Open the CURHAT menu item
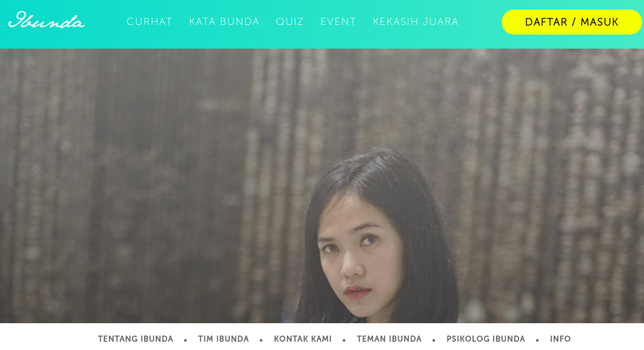The height and width of the screenshot is (350, 644). coord(150,22)
